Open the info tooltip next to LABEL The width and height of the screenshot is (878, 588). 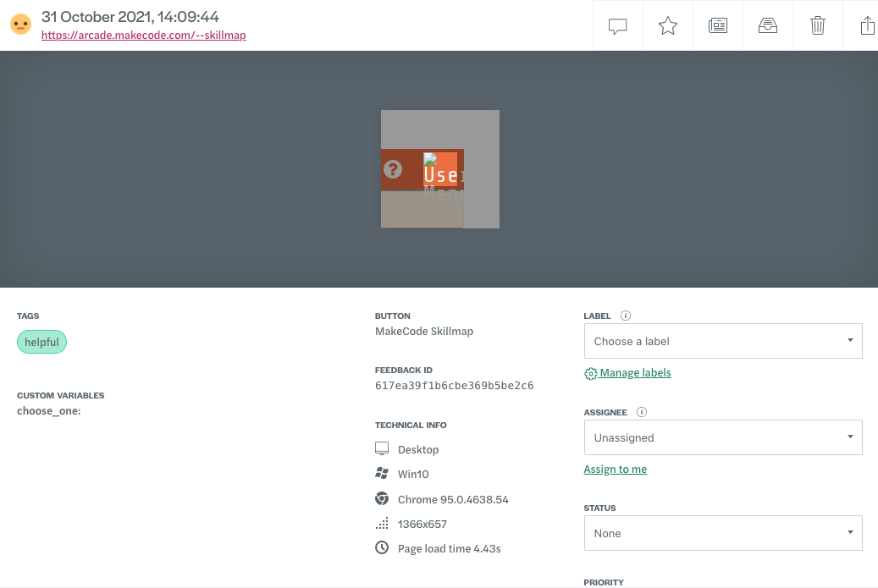pos(625,316)
